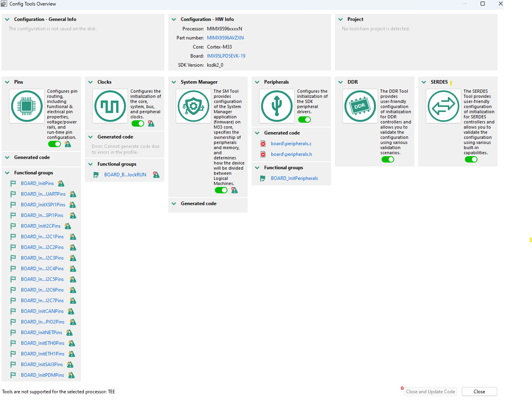The image size is (532, 400).
Task: Collapse the Configuration - General Info section
Action: (x=7, y=19)
